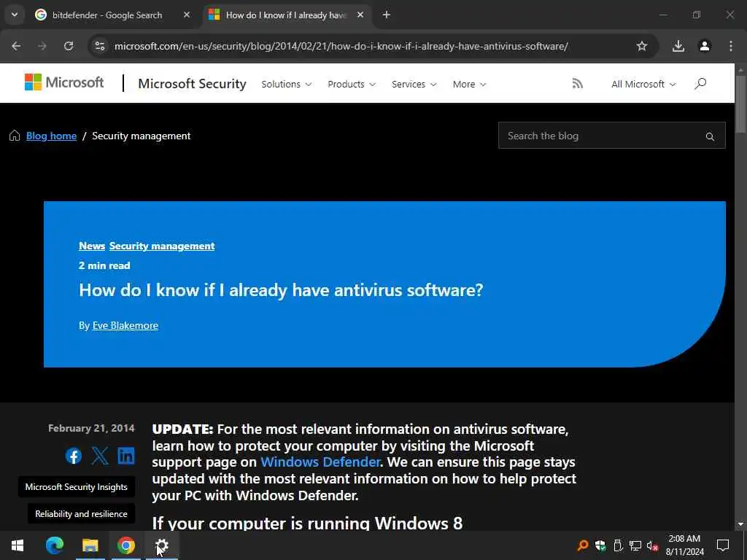This screenshot has width=747, height=560.
Task: Open the News category link
Action: 92,246
